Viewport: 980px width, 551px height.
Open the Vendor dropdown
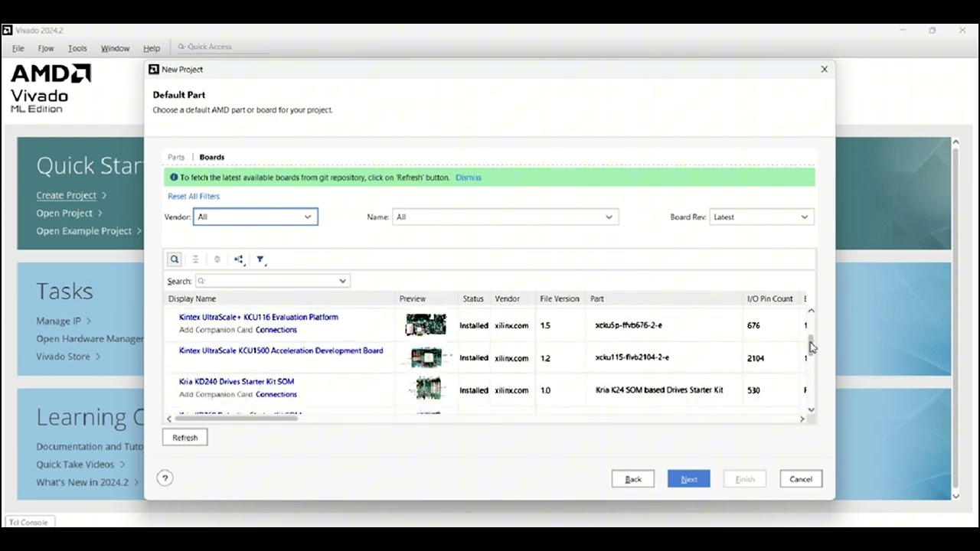pos(255,217)
